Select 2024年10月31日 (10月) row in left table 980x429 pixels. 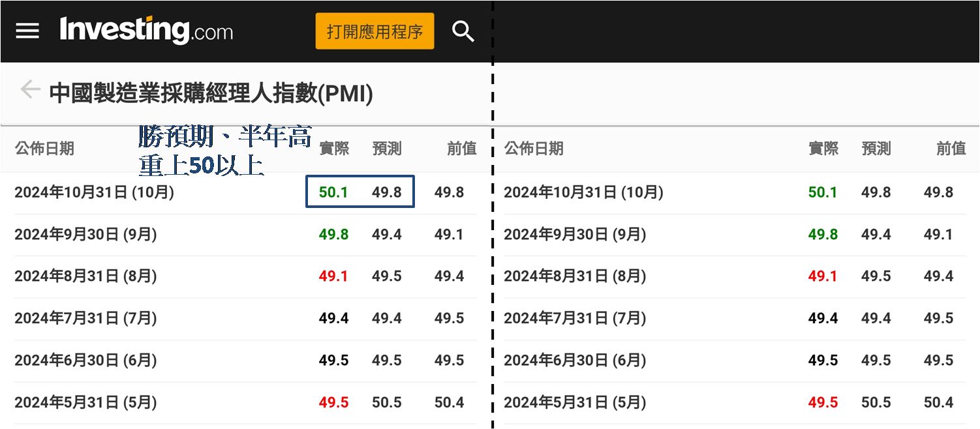point(94,192)
